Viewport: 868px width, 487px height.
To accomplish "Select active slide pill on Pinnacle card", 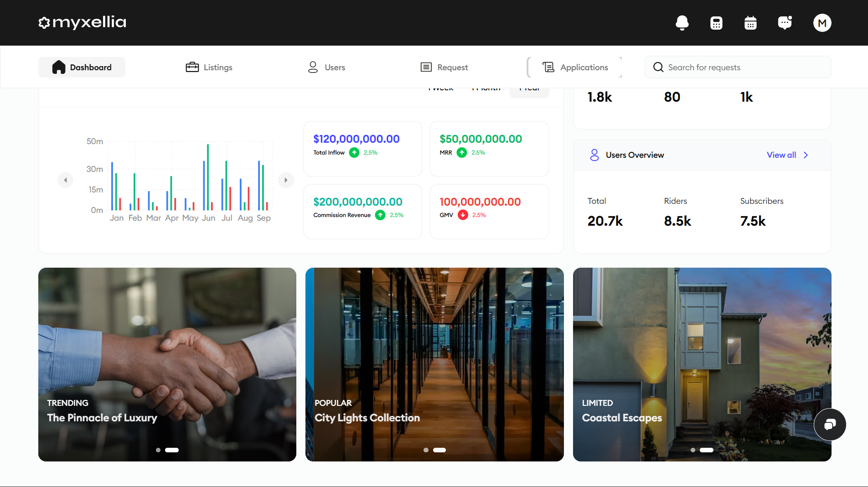I will pyautogui.click(x=172, y=450).
